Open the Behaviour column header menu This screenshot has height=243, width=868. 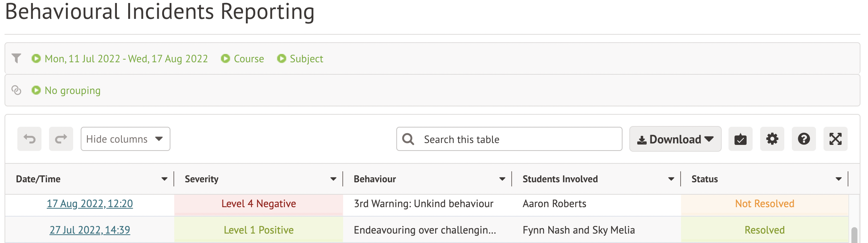[x=502, y=179]
